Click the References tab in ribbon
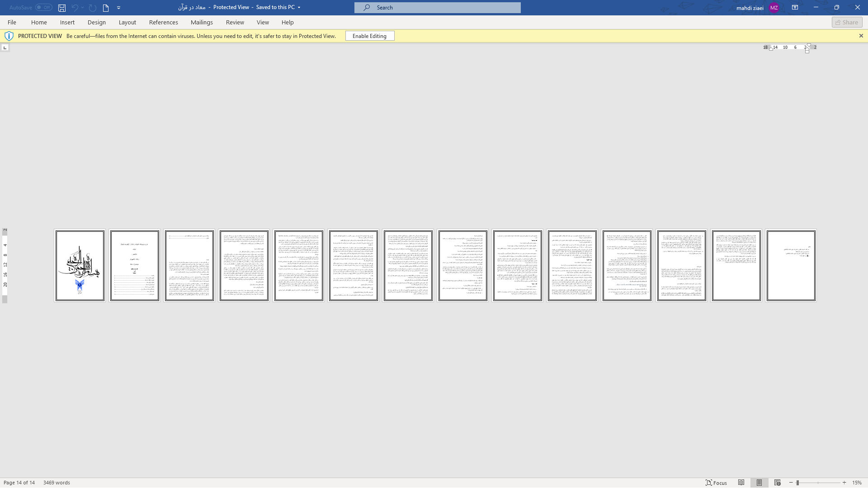 [163, 22]
